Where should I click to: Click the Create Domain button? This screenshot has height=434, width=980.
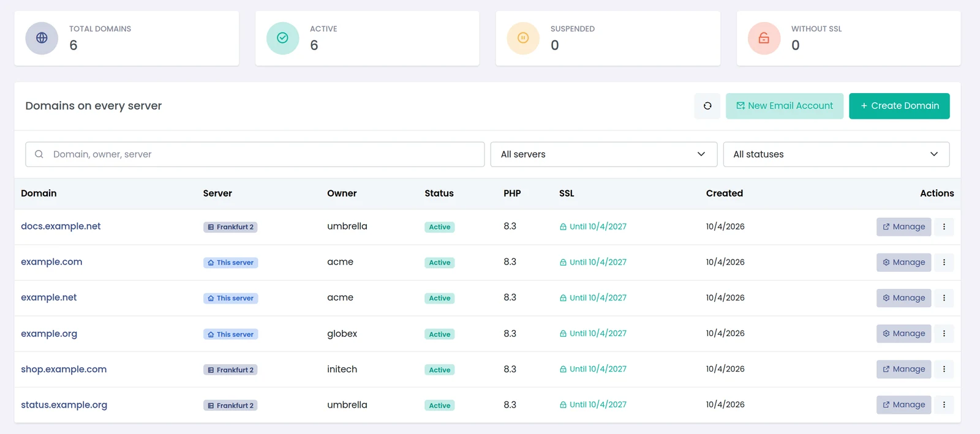899,106
